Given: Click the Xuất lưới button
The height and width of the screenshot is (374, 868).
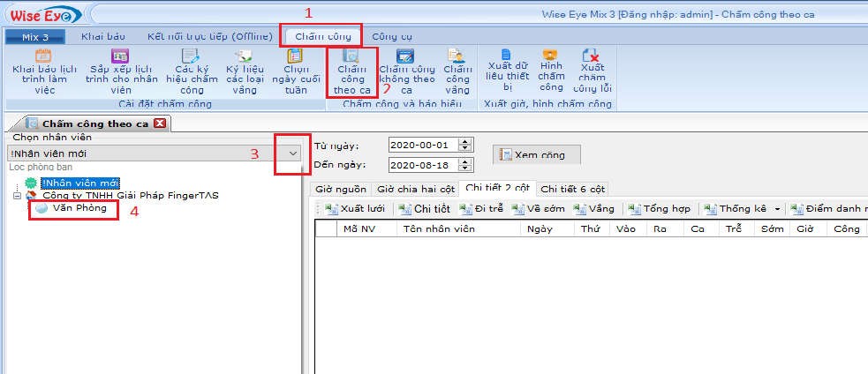Looking at the screenshot, I should (x=356, y=209).
